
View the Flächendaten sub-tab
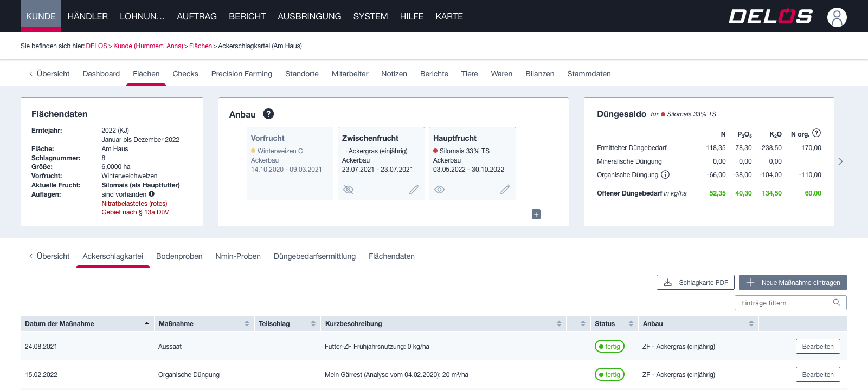(391, 256)
